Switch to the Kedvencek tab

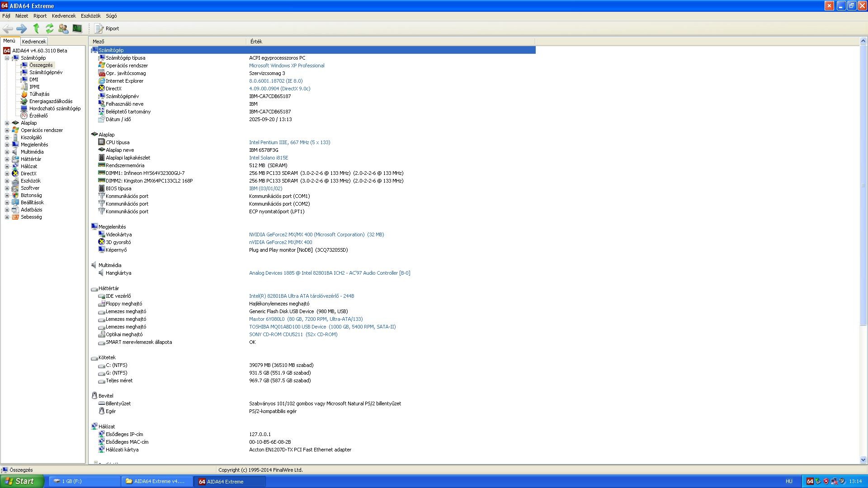tap(34, 41)
